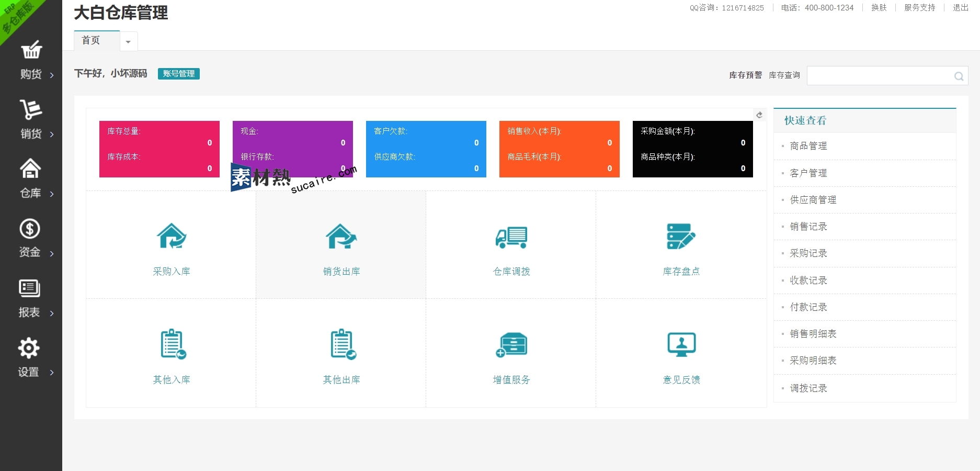Open the 库存预警 link

pyautogui.click(x=745, y=75)
